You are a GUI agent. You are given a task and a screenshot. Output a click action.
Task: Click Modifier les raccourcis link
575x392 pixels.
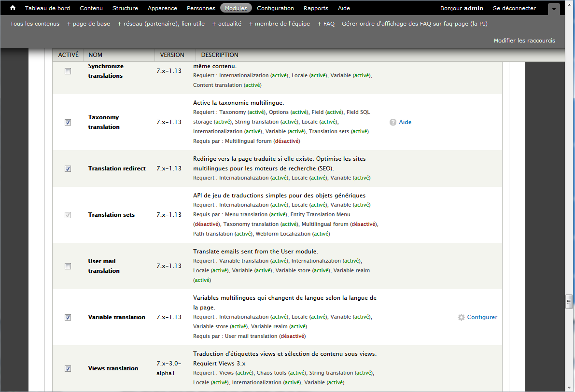coord(524,41)
